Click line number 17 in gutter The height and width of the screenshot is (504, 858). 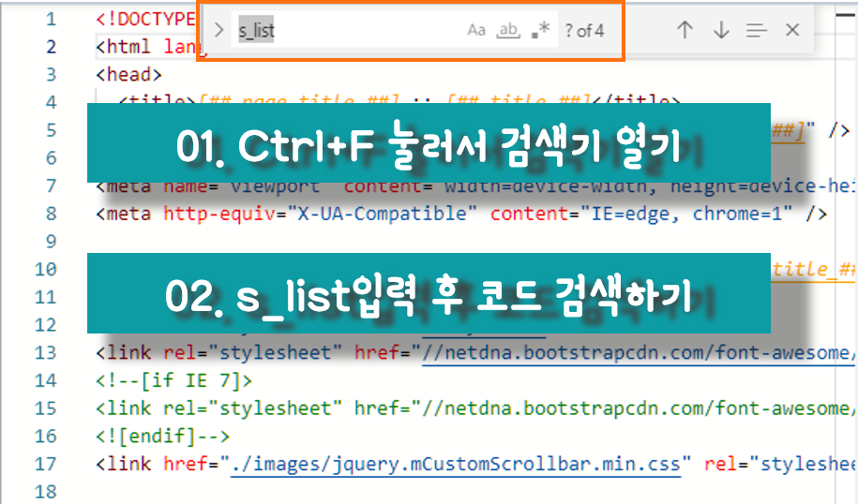pos(45,464)
